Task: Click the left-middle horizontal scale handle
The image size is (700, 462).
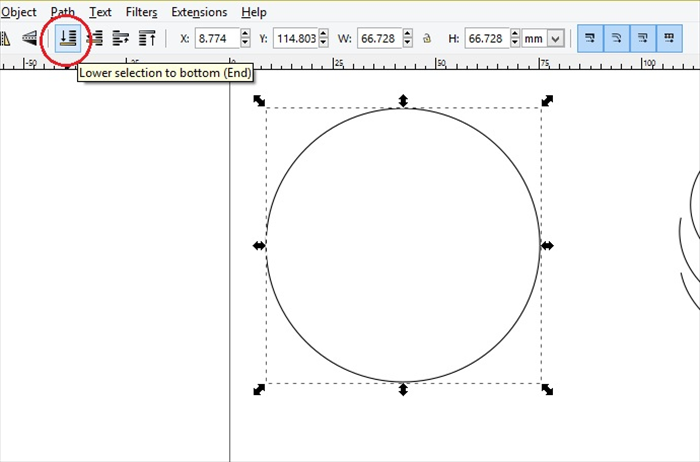Action: 259,246
